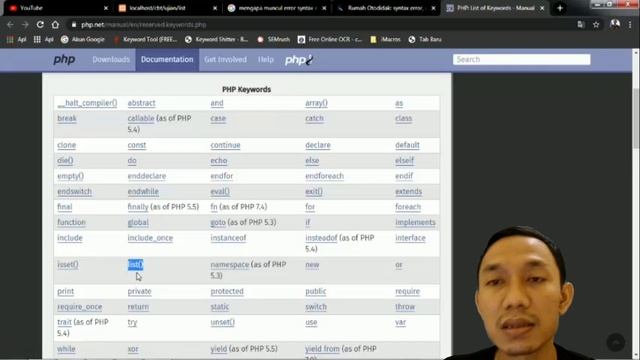The width and height of the screenshot is (640, 360).
Task: Reload the php.net page
Action: 40,24
